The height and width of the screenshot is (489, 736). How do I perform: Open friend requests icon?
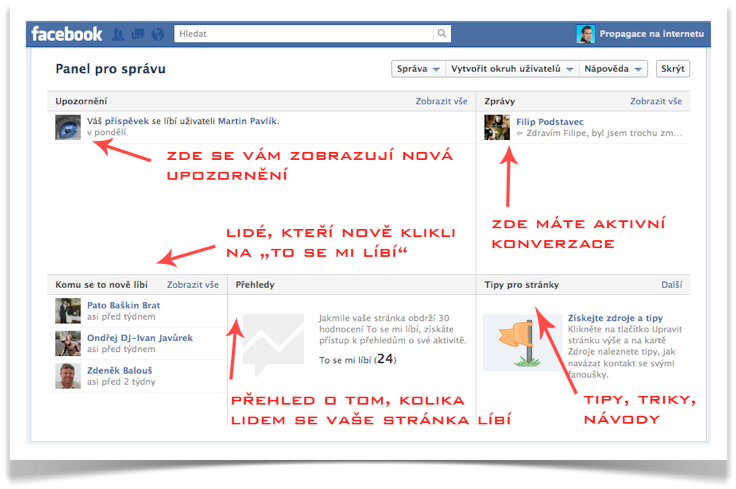pyautogui.click(x=118, y=34)
